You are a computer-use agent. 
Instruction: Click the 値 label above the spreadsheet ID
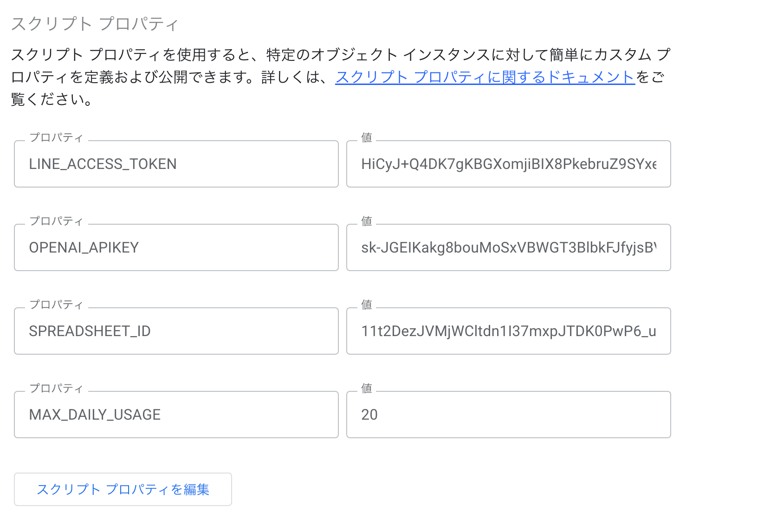367,305
